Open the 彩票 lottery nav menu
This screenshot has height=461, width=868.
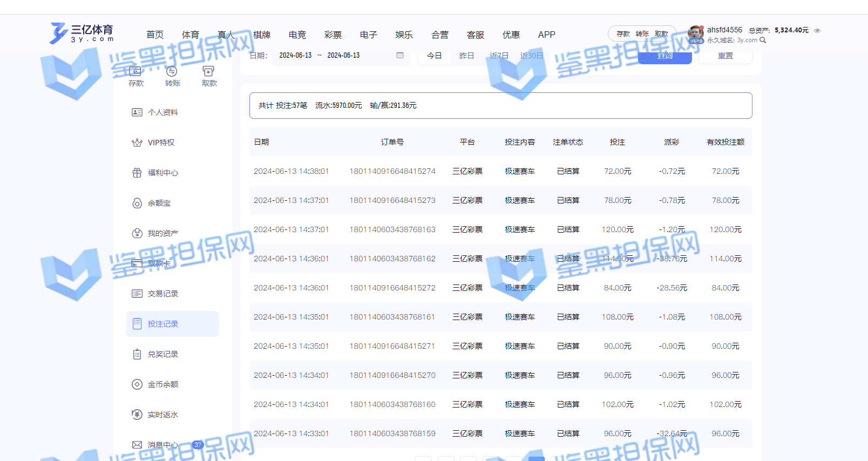coord(333,35)
